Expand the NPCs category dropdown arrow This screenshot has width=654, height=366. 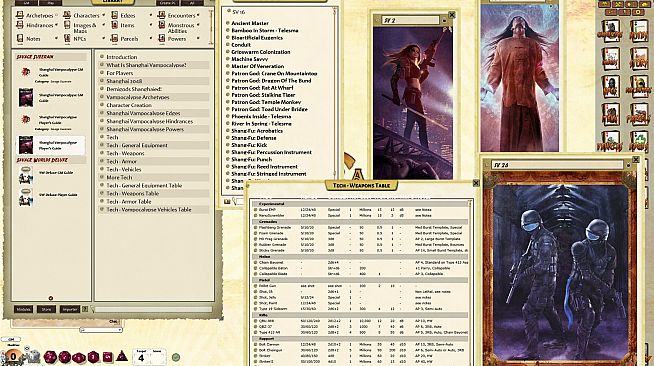click(103, 38)
